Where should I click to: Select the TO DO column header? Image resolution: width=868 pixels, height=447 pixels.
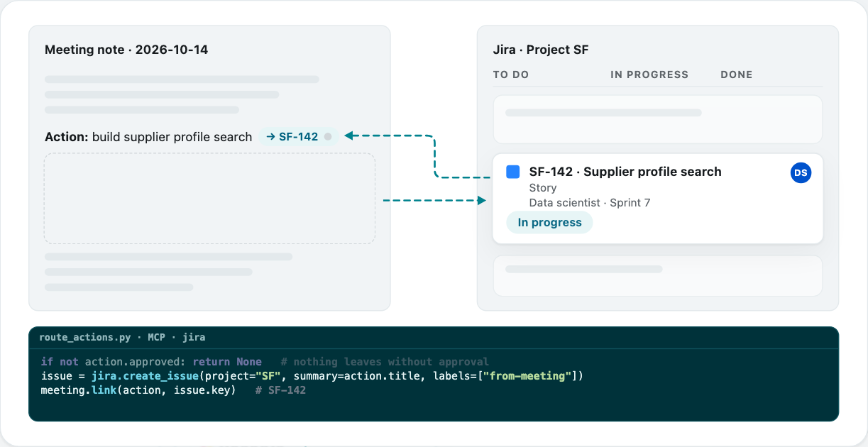(511, 74)
